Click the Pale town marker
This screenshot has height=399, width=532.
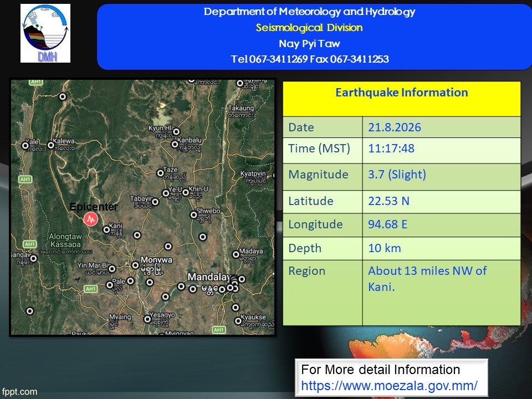point(110,285)
